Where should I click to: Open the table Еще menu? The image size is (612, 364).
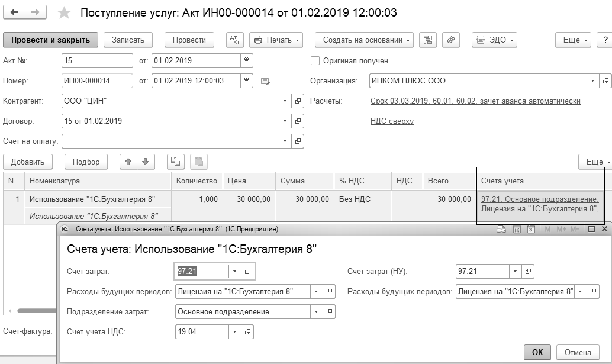pyautogui.click(x=595, y=162)
